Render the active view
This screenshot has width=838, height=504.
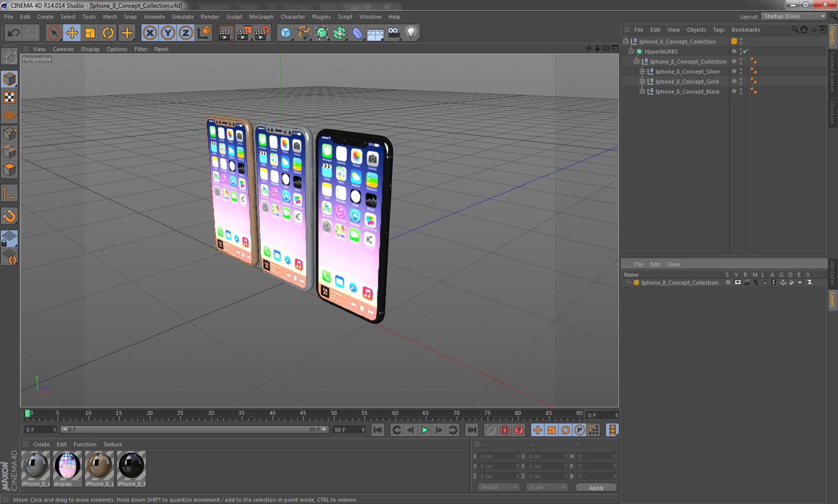(225, 33)
